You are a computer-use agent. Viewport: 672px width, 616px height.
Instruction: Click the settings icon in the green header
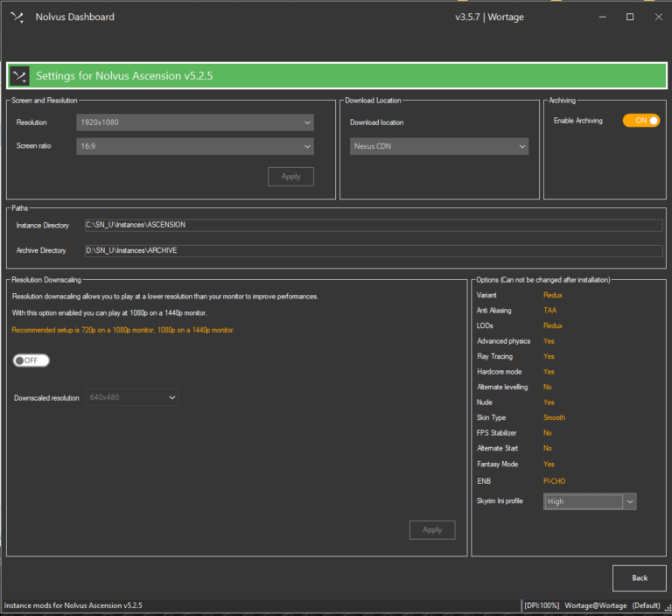pyautogui.click(x=19, y=76)
